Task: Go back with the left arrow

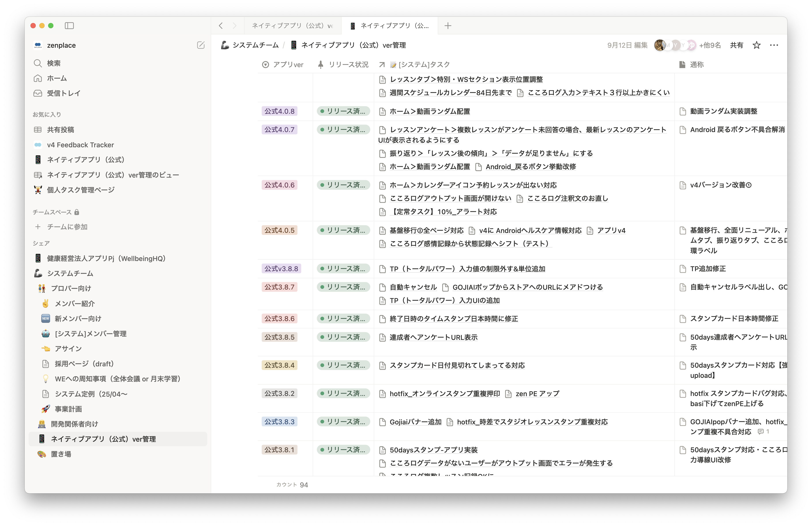Action: coord(221,26)
